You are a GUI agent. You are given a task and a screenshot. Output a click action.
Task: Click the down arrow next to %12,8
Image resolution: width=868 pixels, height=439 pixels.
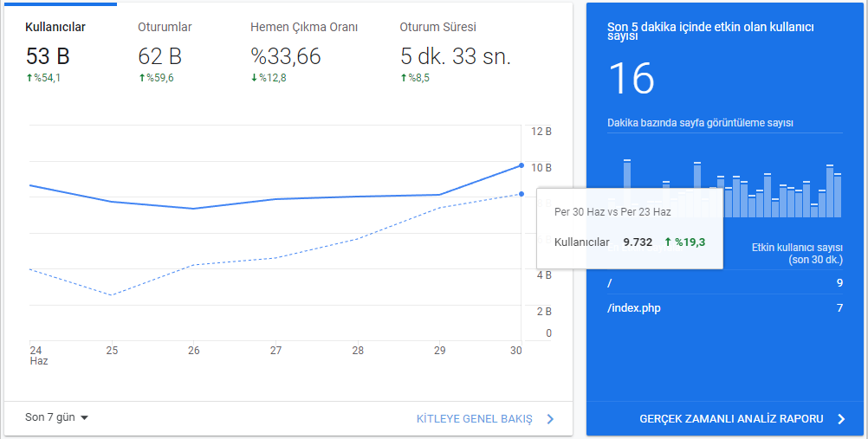pos(254,78)
